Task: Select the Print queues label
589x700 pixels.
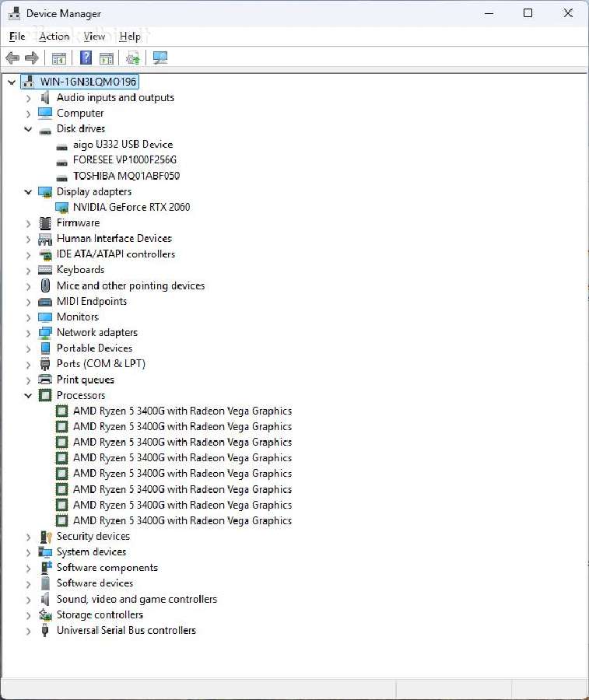Action: (86, 380)
